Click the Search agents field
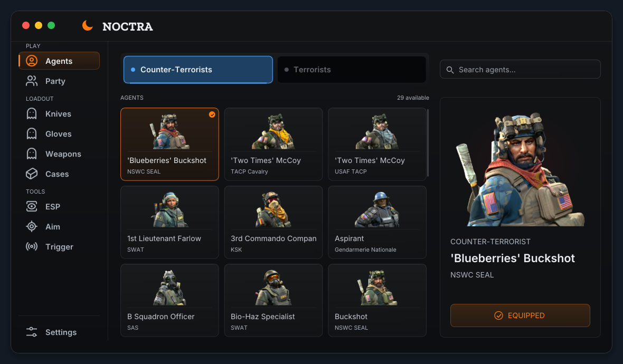Viewport: 623px width, 364px height. (x=520, y=70)
